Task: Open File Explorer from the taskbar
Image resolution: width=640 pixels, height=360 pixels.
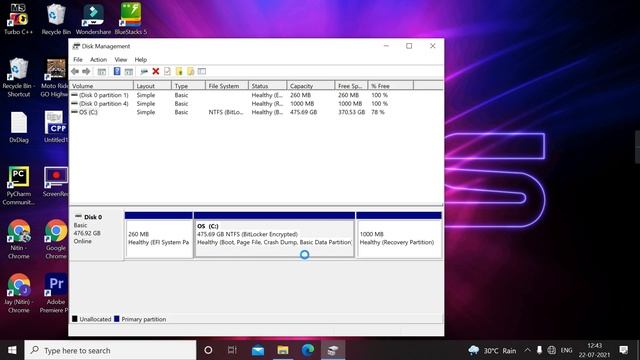Action: pyautogui.click(x=283, y=350)
